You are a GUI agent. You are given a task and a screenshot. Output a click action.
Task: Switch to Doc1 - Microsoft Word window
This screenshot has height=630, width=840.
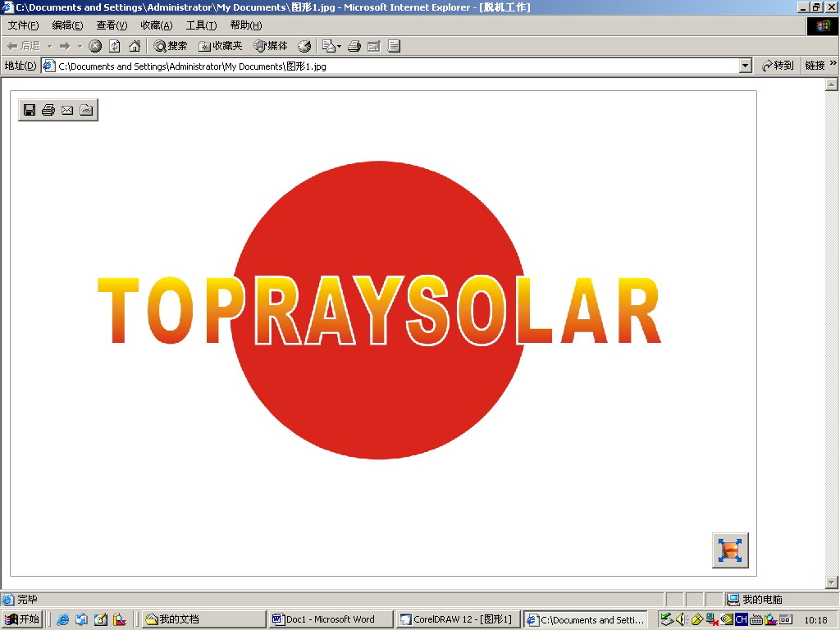[331, 619]
